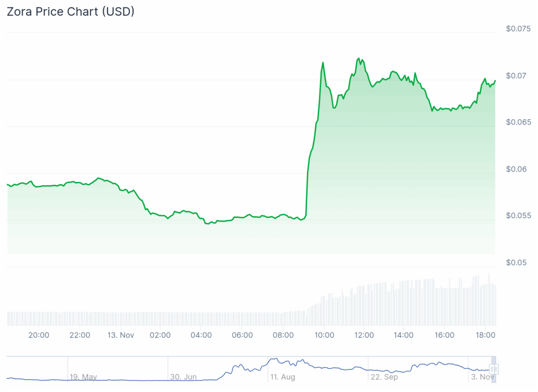Click the 04:00 time axis label
The width and height of the screenshot is (538, 392).
click(201, 335)
